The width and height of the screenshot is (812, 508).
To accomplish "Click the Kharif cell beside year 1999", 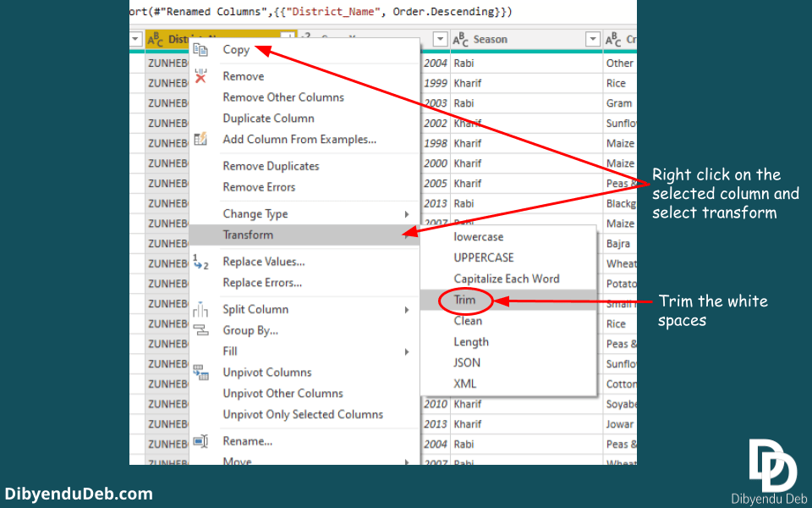I will 526,83.
